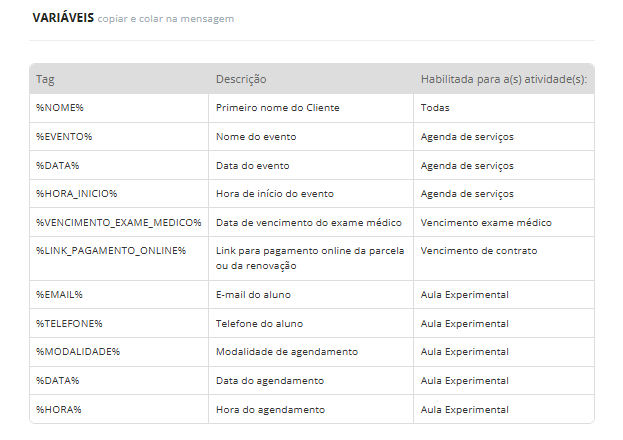Select the %EVENTO% tag text
The image size is (623, 440).
click(64, 137)
